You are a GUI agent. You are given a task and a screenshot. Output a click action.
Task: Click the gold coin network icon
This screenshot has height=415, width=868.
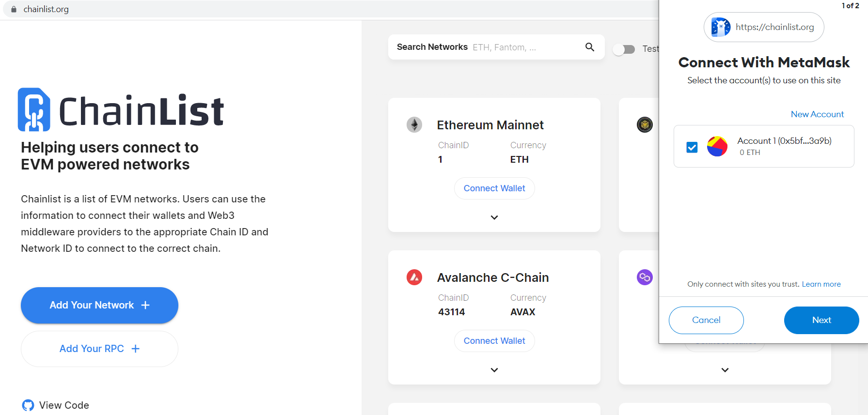click(645, 125)
